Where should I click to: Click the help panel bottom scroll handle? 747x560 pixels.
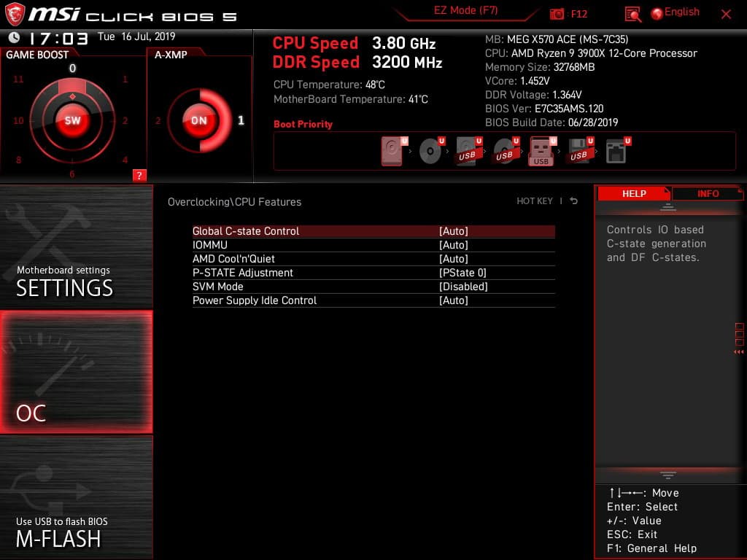[668, 475]
